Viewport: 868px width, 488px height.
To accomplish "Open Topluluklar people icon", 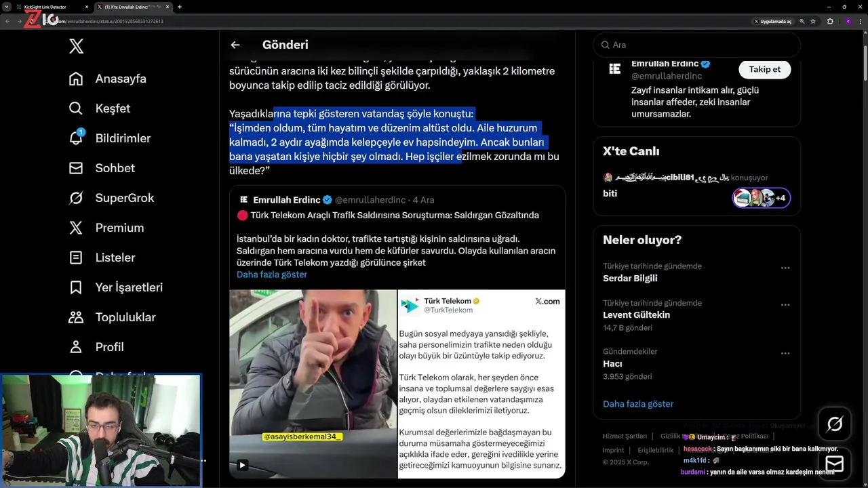I will (x=76, y=317).
